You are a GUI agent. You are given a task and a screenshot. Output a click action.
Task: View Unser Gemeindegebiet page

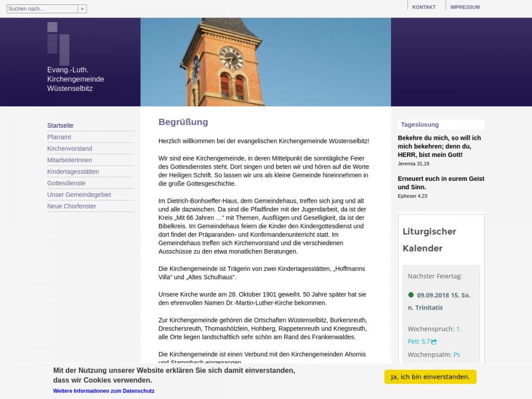(79, 195)
